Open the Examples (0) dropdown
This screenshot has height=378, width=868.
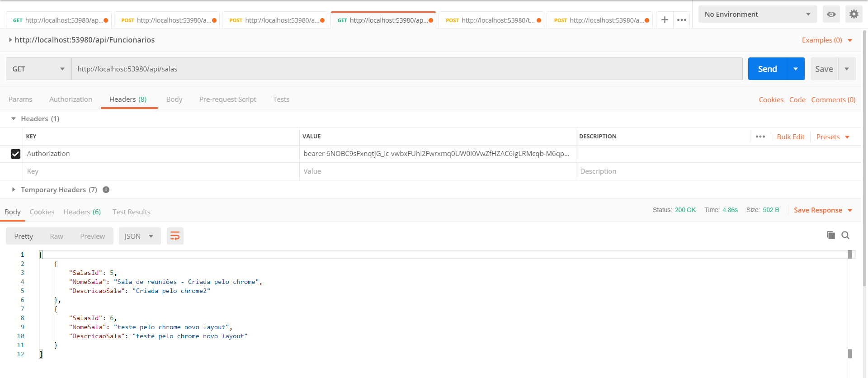click(827, 40)
